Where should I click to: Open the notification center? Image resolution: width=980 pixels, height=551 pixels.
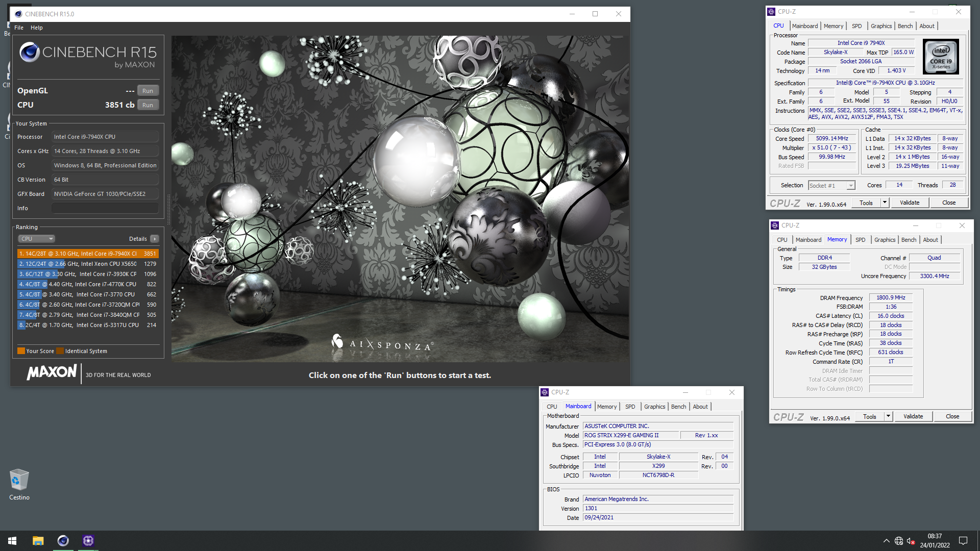click(x=963, y=541)
